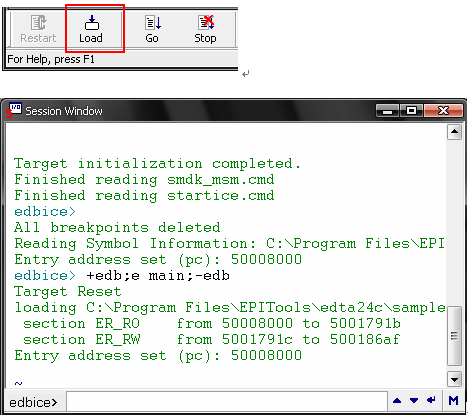Close the Session Window

tap(444, 111)
